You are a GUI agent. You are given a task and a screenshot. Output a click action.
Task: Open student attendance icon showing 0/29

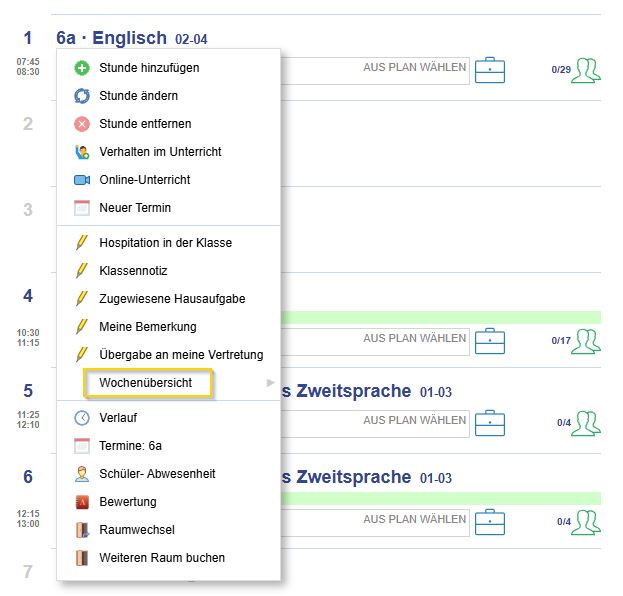[x=586, y=70]
